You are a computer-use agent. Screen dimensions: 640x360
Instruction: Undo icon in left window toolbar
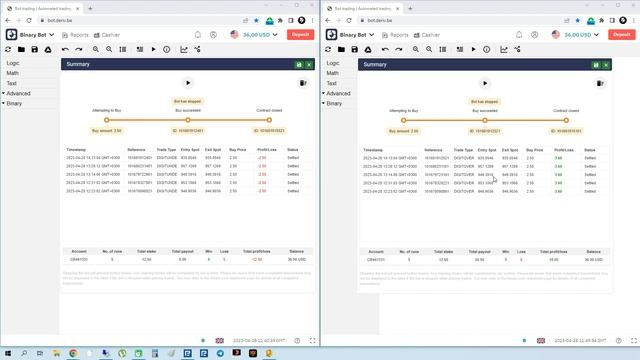[x=65, y=49]
